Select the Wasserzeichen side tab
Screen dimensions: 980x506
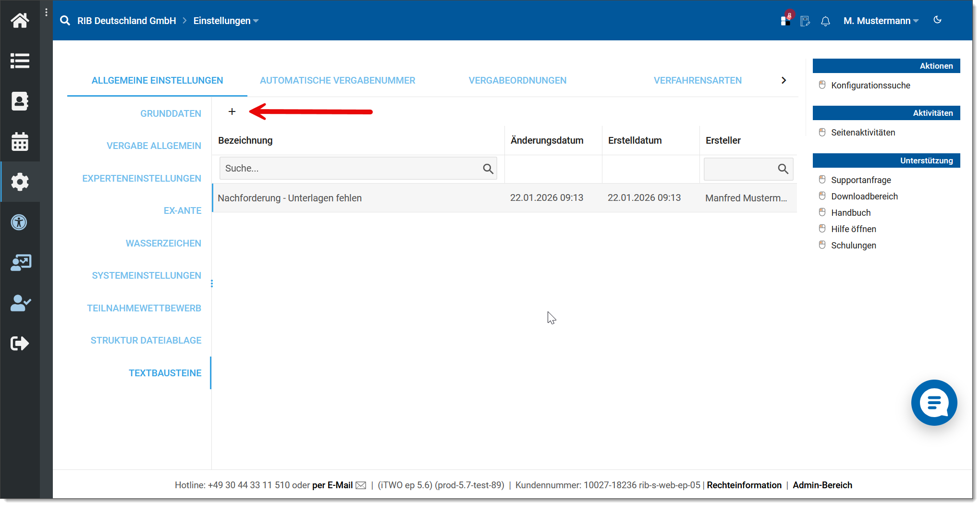click(x=163, y=243)
